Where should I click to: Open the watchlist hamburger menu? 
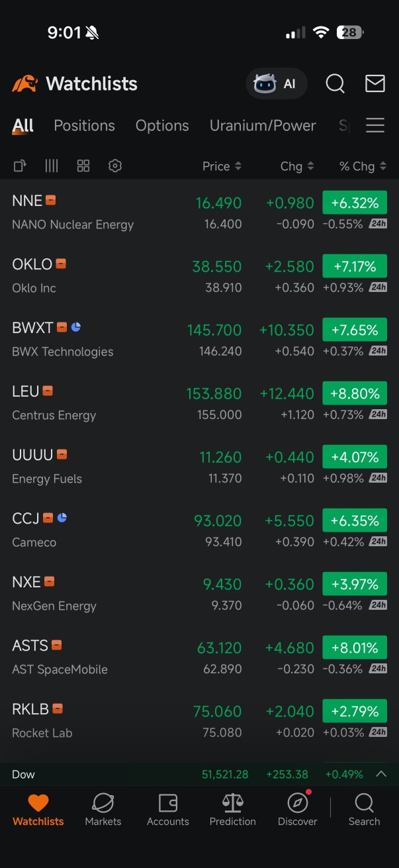point(375,125)
